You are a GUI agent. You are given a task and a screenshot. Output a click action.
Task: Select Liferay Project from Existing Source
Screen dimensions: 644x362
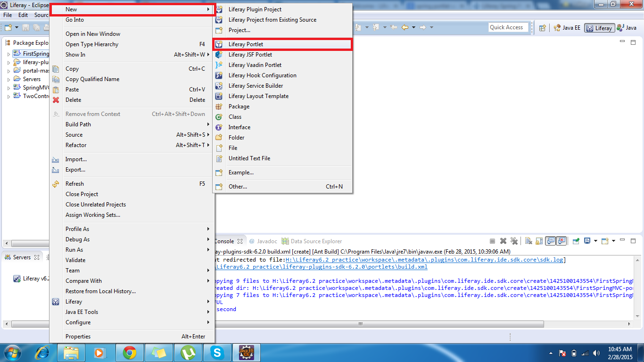click(282, 20)
